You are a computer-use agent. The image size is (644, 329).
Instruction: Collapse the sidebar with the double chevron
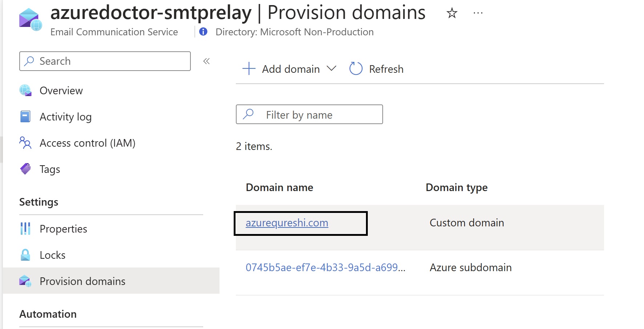coord(206,61)
